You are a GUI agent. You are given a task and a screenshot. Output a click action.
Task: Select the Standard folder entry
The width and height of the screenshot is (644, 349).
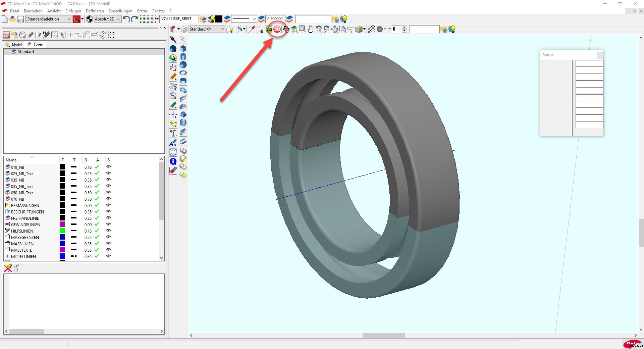pos(26,52)
